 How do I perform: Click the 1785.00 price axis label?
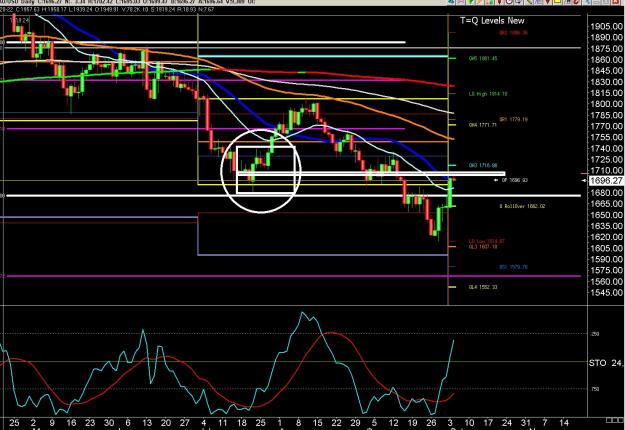coord(606,115)
